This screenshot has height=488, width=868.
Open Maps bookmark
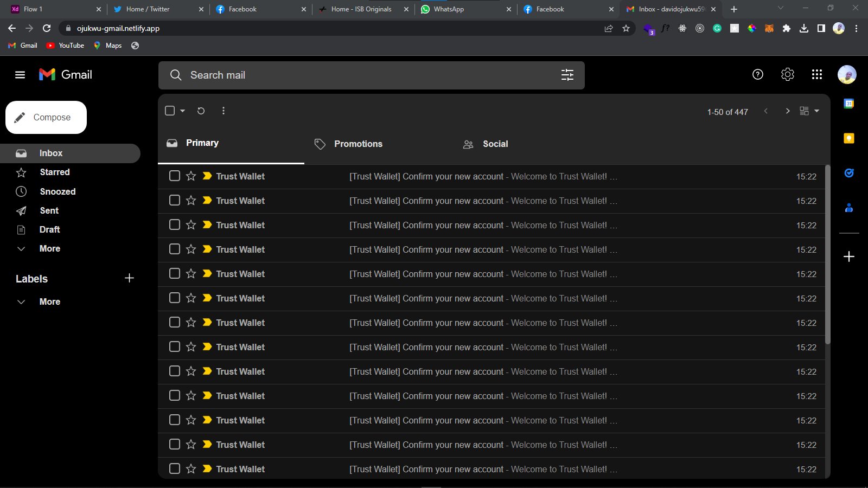pos(107,46)
